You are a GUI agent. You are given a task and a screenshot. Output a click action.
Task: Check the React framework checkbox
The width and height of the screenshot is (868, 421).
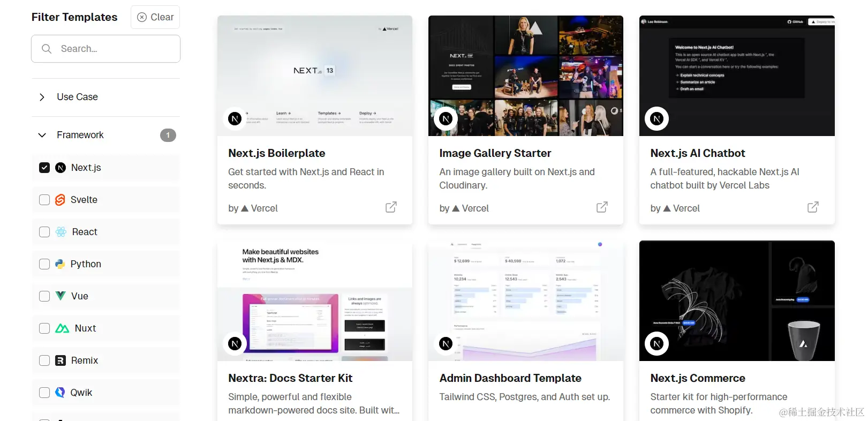click(44, 232)
